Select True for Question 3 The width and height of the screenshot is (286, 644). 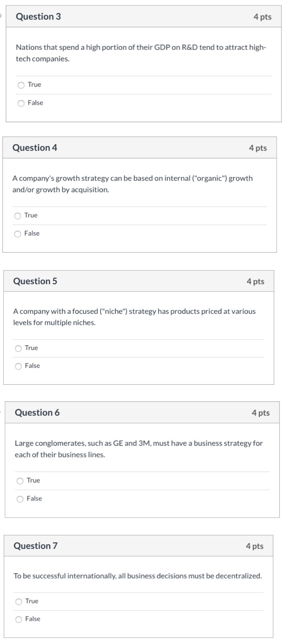(x=21, y=85)
